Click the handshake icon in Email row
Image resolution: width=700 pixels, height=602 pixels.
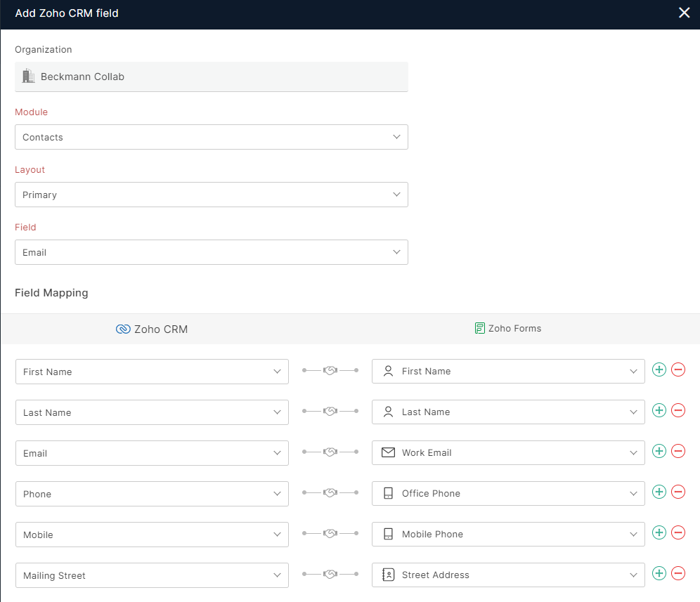tap(330, 452)
